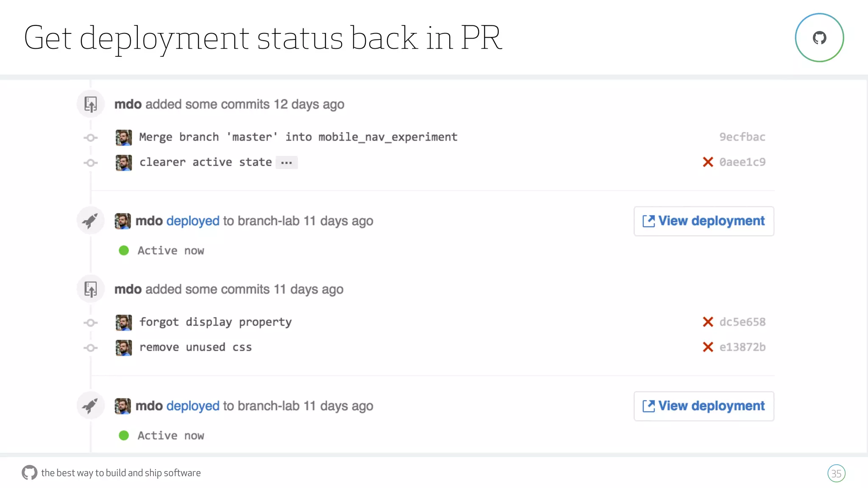Image resolution: width=868 pixels, height=488 pixels.
Task: Open the 'forgot display property' commit
Action: coord(215,322)
